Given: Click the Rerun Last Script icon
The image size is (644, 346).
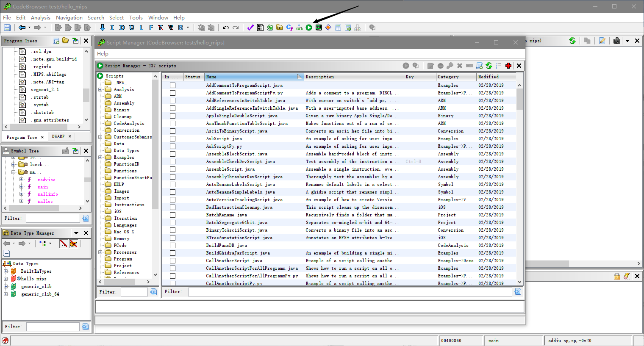Looking at the screenshot, I should [416, 66].
